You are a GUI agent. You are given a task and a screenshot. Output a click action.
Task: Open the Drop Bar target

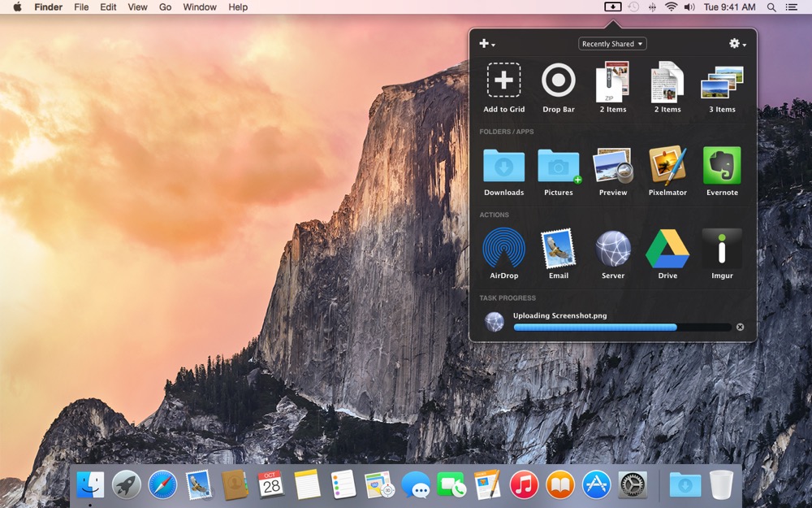(x=558, y=80)
